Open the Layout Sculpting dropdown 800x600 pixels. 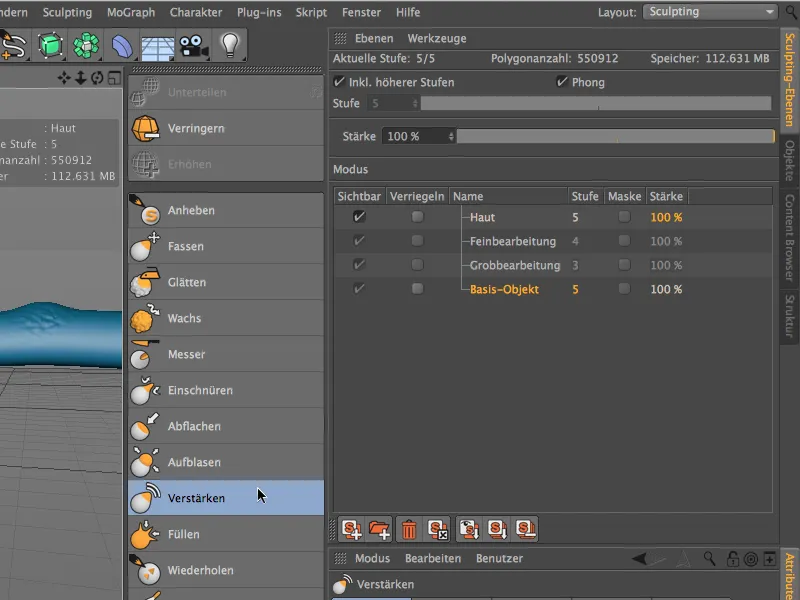pyautogui.click(x=710, y=12)
